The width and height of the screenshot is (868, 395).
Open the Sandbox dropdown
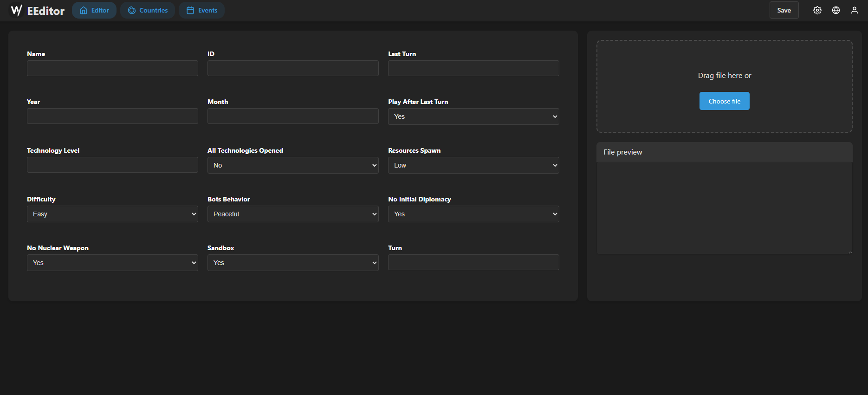pyautogui.click(x=293, y=263)
